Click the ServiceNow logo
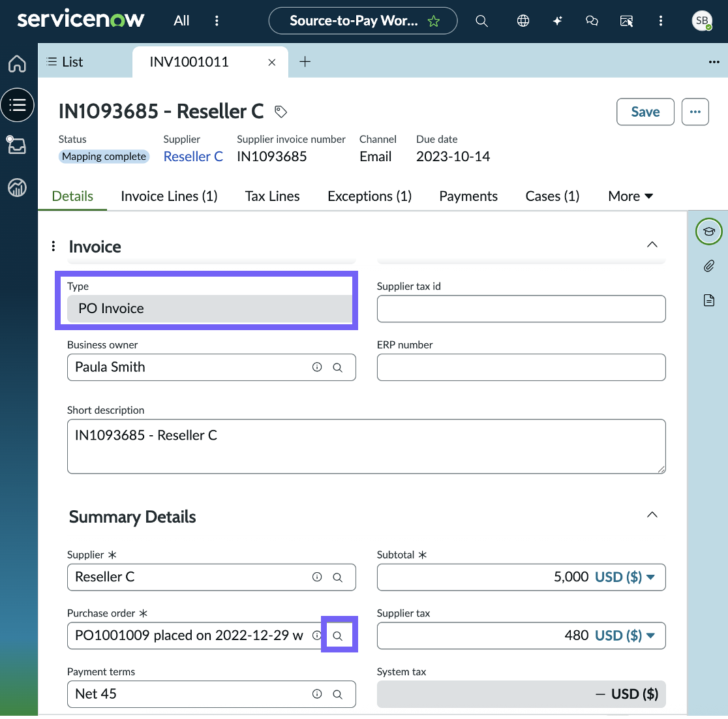The height and width of the screenshot is (719, 728). 81,19
